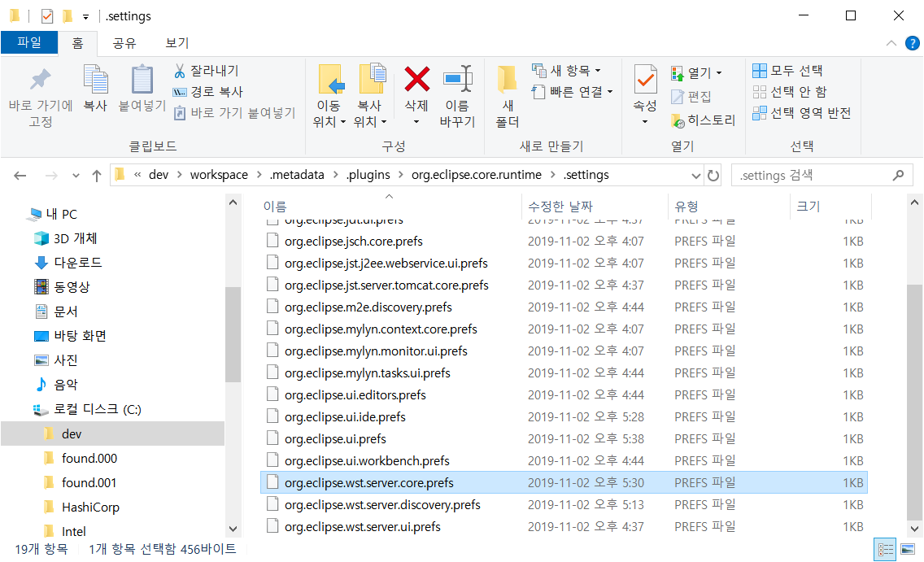Click Pin to Quick access (바로 가기에 고정)
This screenshot has width=924, height=562.
41,97
